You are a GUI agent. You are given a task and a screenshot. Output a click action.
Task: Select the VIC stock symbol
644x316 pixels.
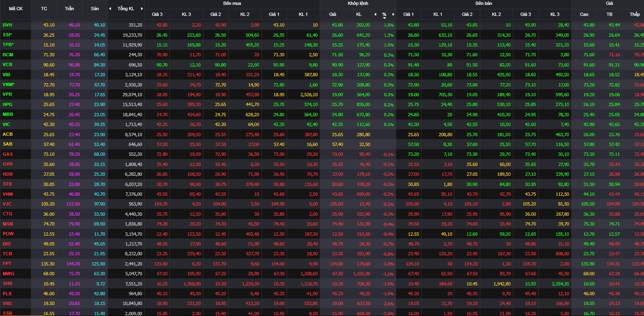click(x=7, y=124)
